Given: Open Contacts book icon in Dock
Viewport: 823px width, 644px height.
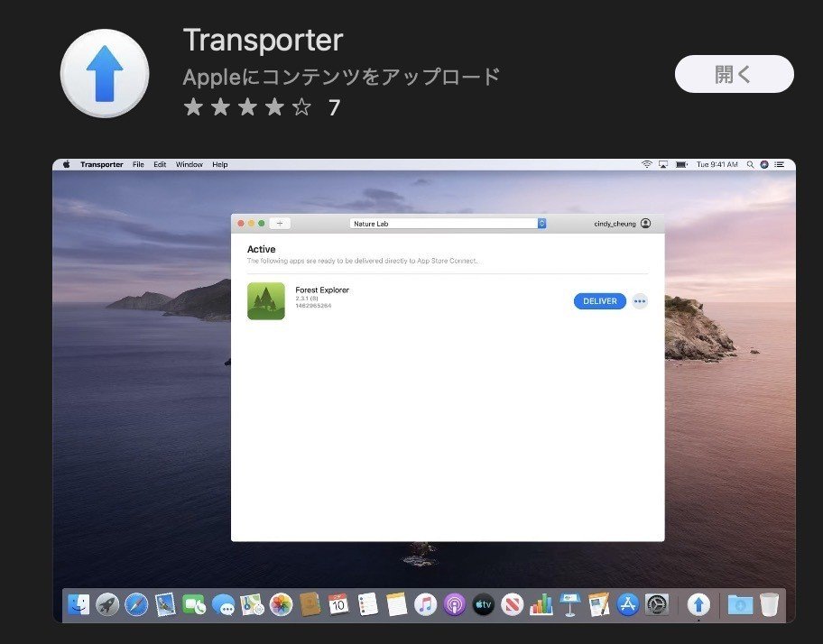Looking at the screenshot, I should point(310,604).
